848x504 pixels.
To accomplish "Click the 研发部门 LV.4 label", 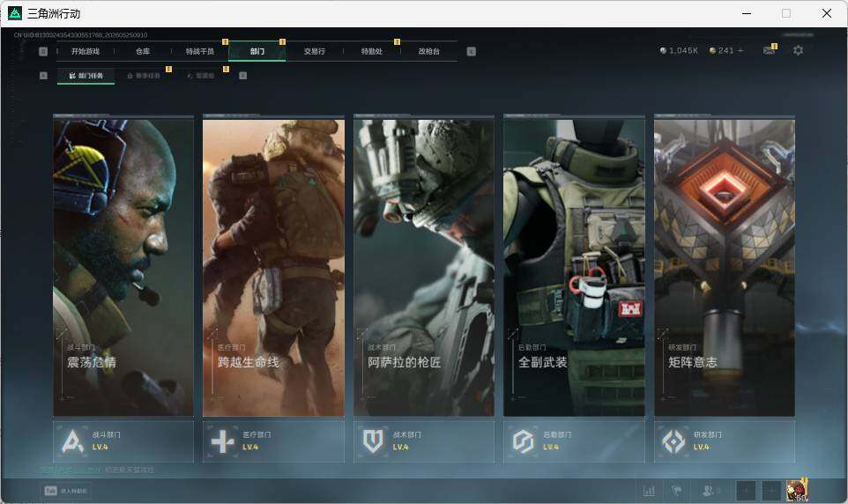I will tap(702, 448).
